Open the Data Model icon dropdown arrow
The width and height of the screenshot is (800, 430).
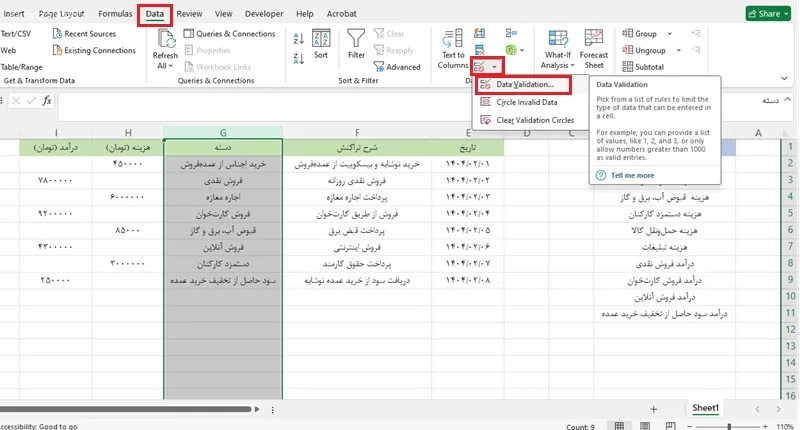(x=522, y=50)
